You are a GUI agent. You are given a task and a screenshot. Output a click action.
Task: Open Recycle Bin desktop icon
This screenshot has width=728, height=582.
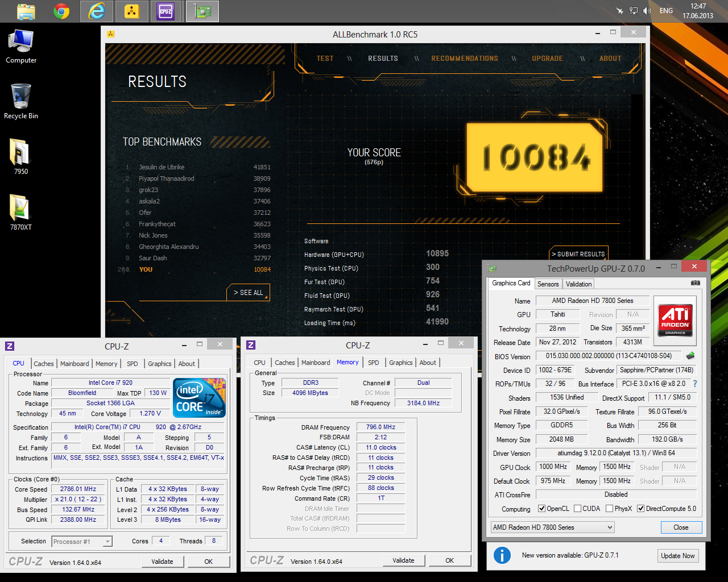[x=21, y=101]
